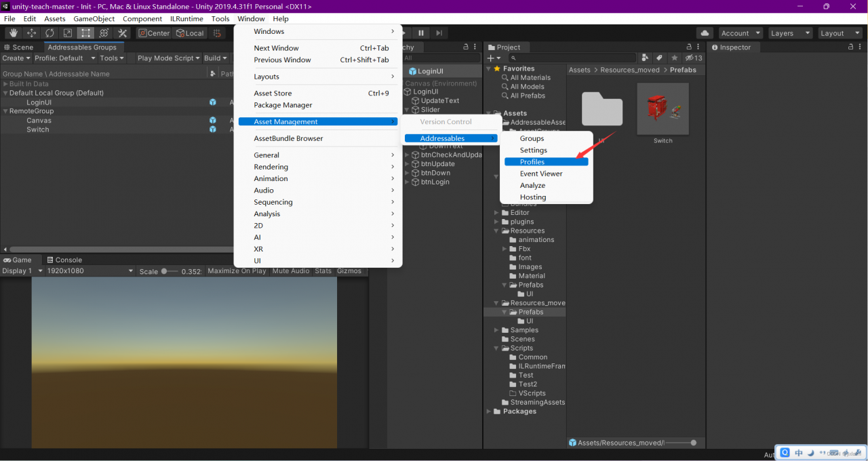Pause the game with the Pause button

(421, 33)
